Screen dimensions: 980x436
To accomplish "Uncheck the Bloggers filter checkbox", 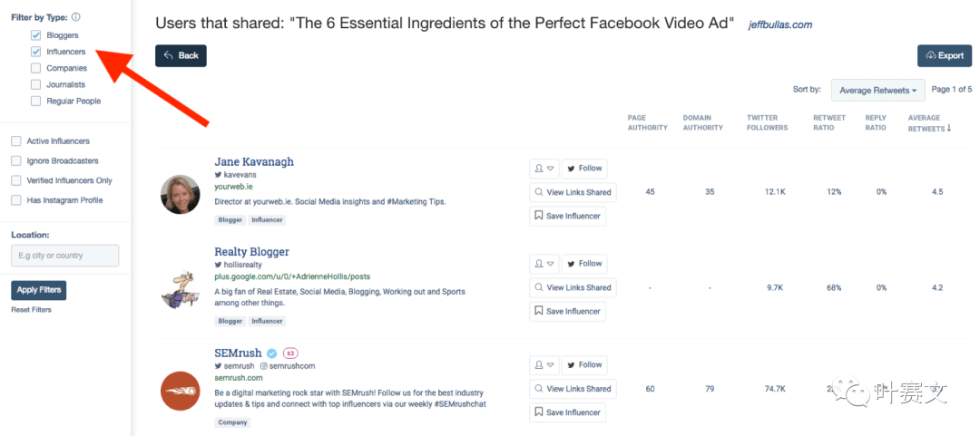I will coord(35,35).
